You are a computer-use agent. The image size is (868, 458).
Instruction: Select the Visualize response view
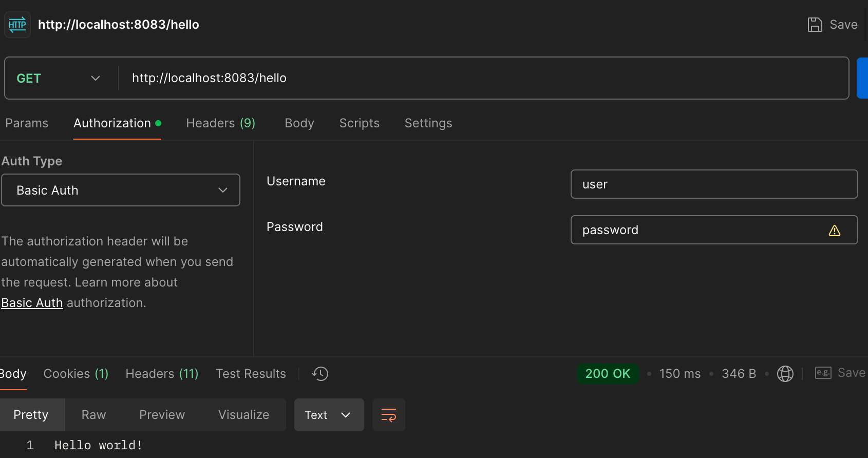tap(243, 415)
